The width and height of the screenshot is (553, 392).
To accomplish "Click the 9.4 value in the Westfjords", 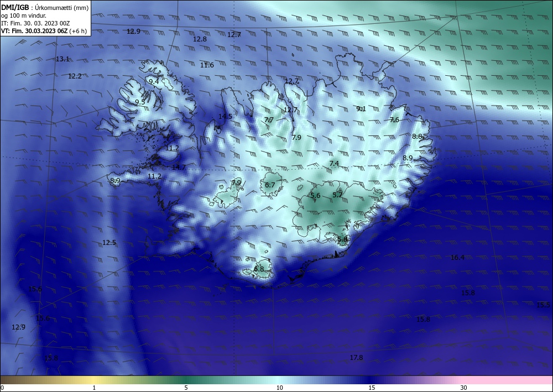I will tap(154, 81).
